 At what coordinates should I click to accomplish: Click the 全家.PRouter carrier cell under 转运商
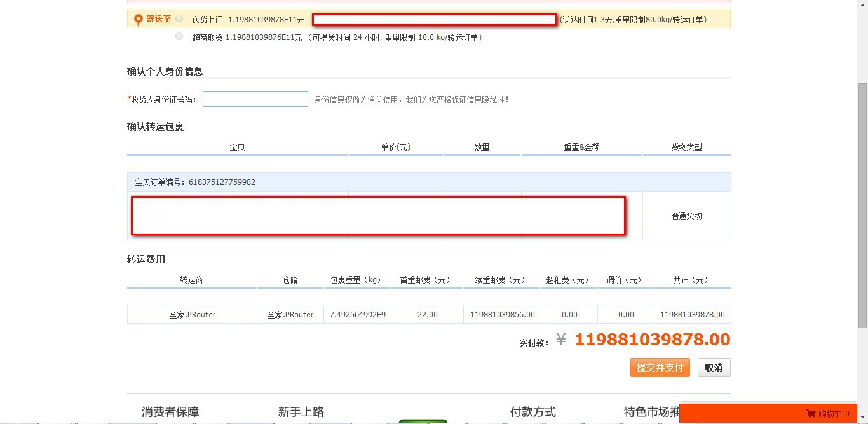click(192, 314)
